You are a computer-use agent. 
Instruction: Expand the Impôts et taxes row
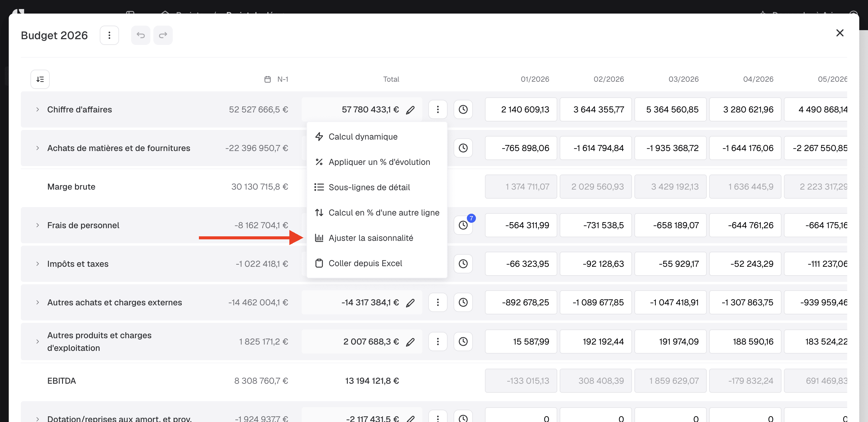click(37, 263)
